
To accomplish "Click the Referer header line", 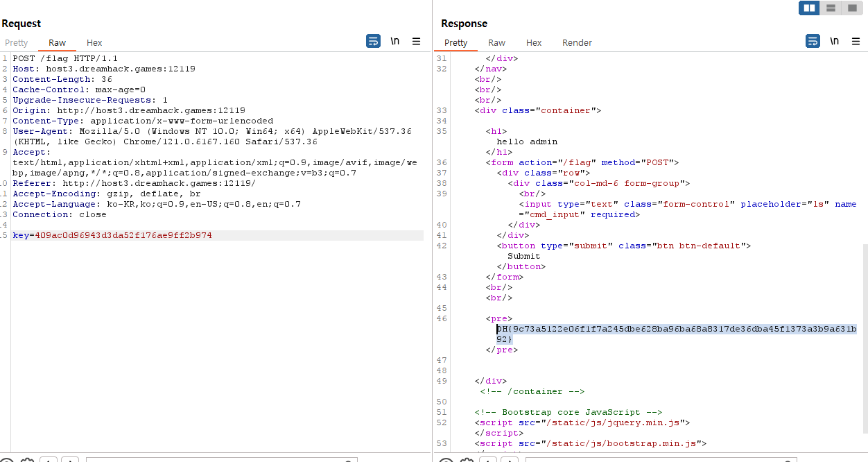I will tap(134, 183).
